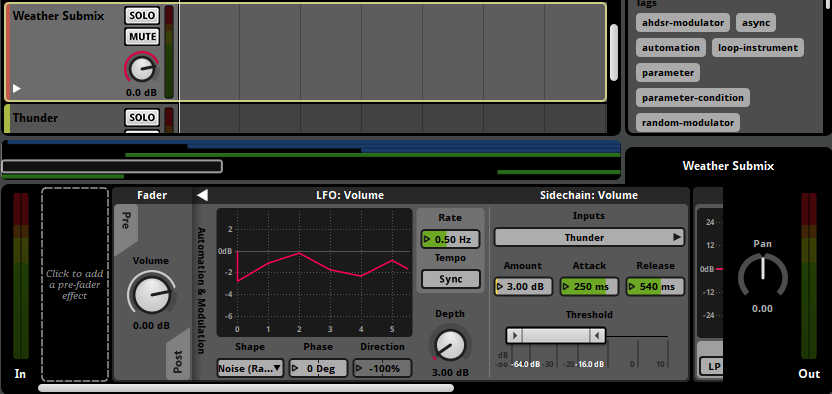Select the parameter-condition tag
832x394 pixels.
click(x=692, y=98)
